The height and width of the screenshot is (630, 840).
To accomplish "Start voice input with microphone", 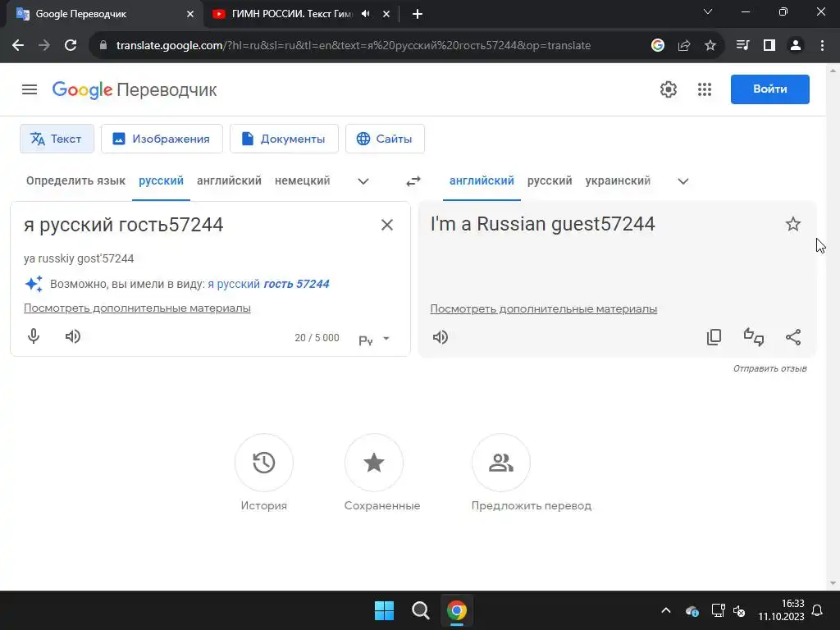I will click(x=33, y=336).
